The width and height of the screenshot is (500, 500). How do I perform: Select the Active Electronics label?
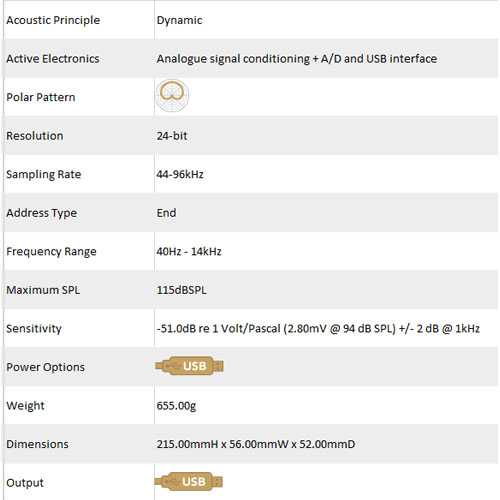point(53,59)
